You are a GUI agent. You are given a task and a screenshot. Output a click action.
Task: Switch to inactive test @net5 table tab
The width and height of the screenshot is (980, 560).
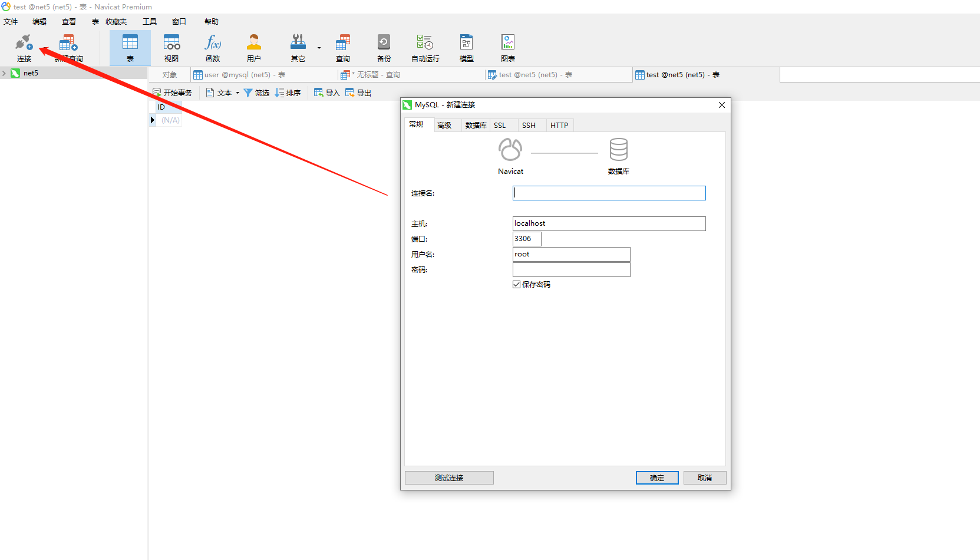[559, 75]
